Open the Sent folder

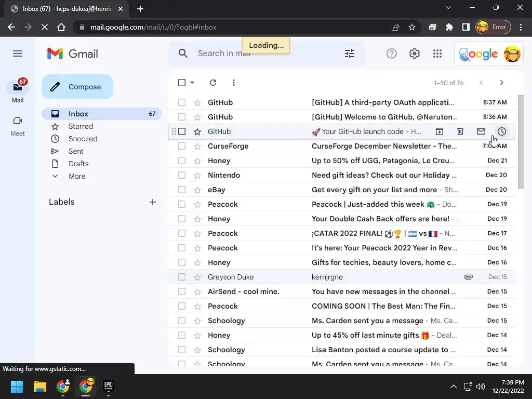(102, 151)
